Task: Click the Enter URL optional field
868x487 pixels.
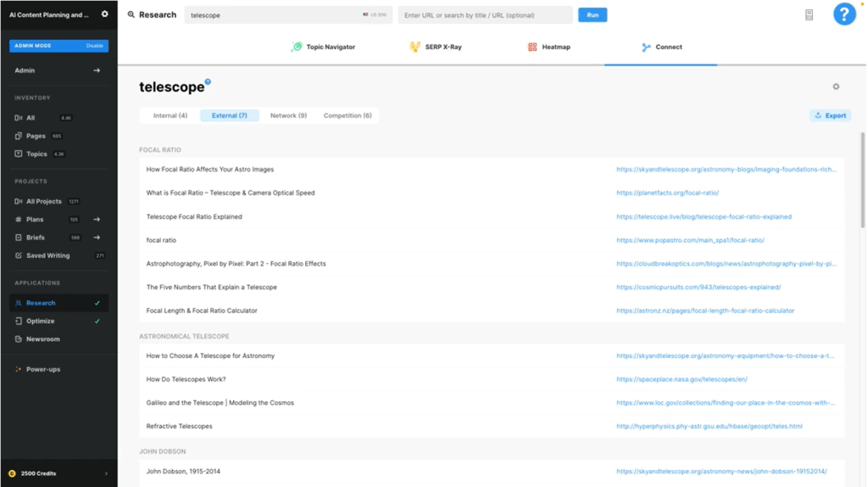Action: 485,15
